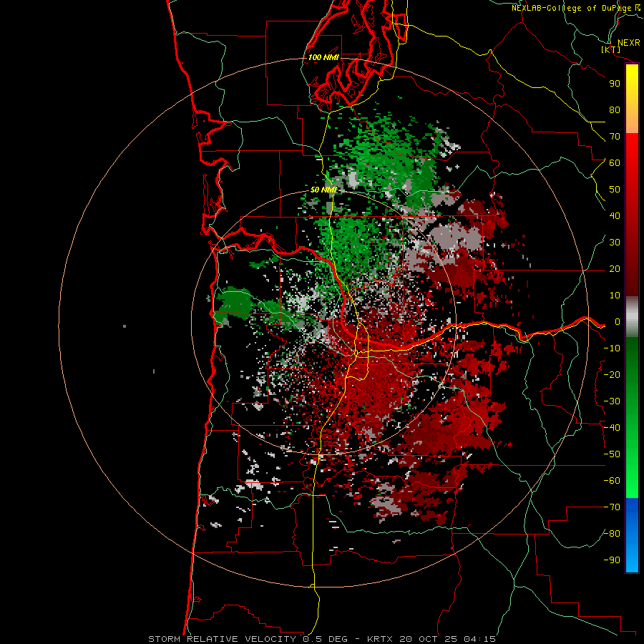Click the "-30" value on the velocity scale
644x644 pixels.
click(x=612, y=401)
